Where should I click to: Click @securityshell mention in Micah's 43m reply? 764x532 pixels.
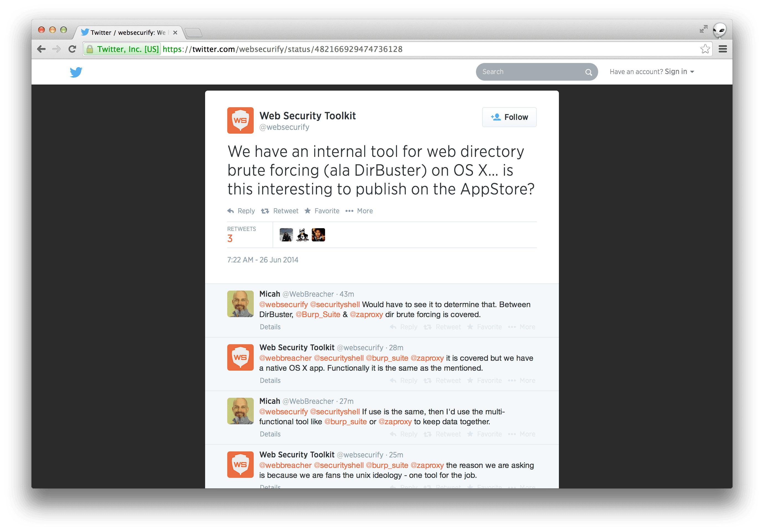pos(335,305)
